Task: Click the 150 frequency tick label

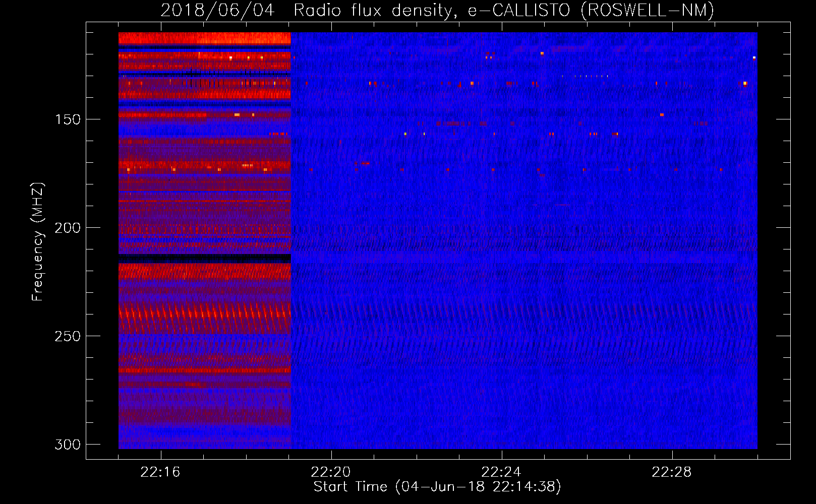Action: [x=68, y=119]
